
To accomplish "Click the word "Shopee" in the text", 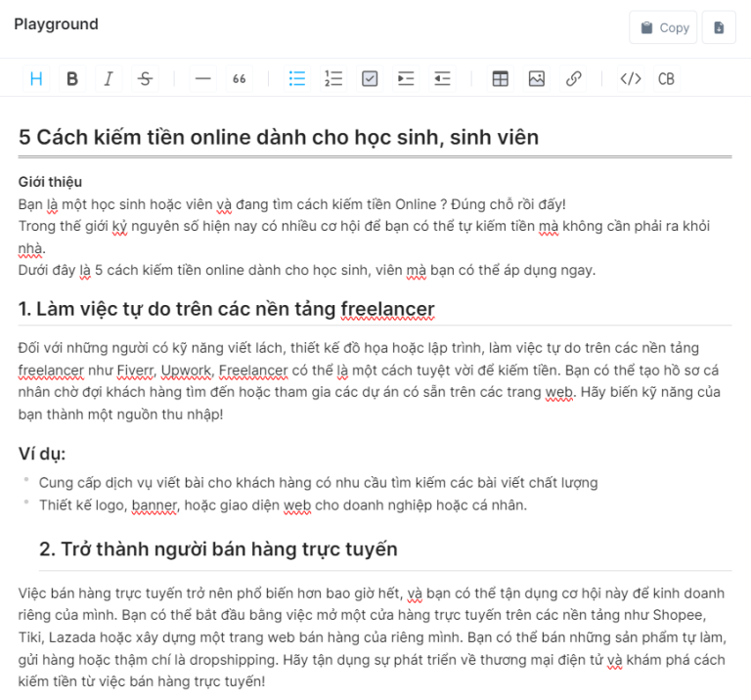I will [x=678, y=615].
